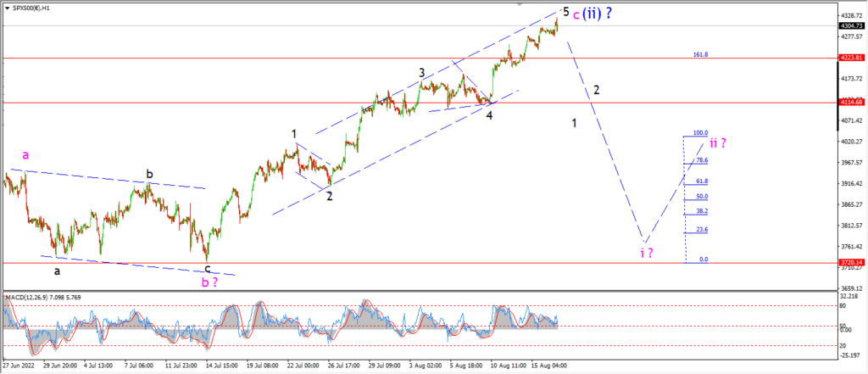Select wave label 4 at the channel bottom
This screenshot has height=374, width=868.
pos(490,115)
